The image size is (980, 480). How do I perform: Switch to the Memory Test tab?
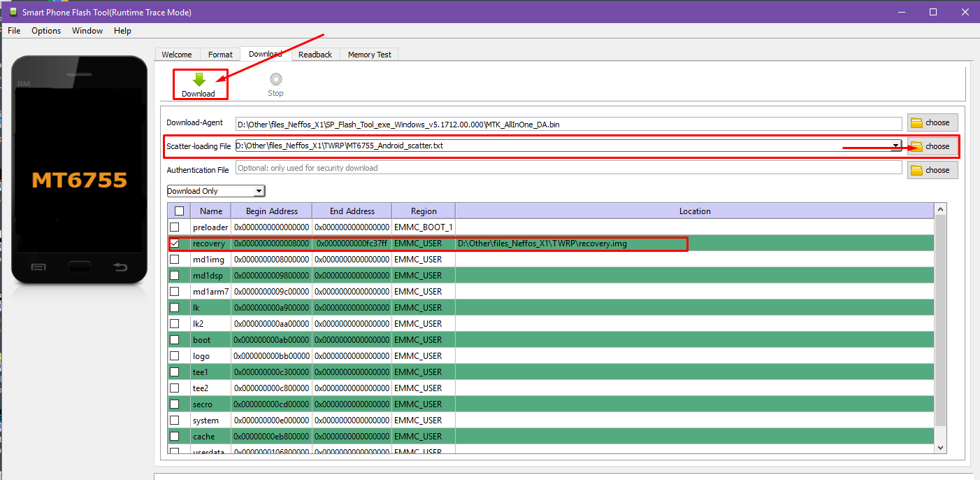tap(370, 55)
